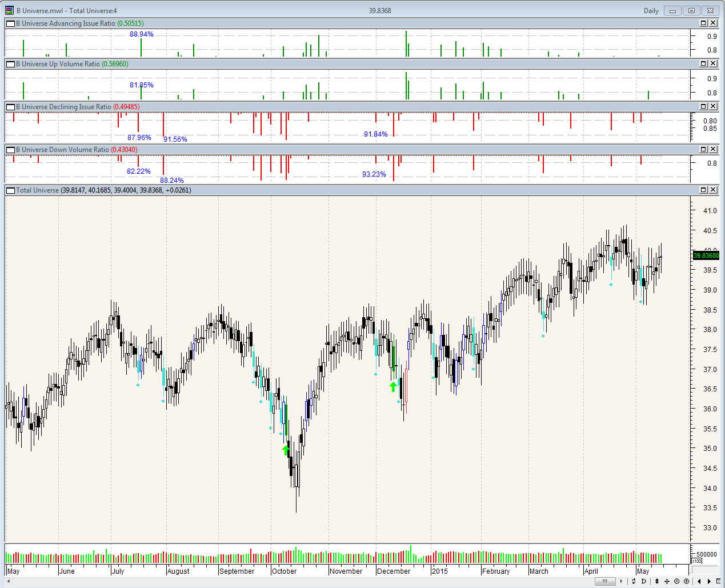Open the list icon at toolbar end
Image resolution: width=725 pixels, height=588 pixels.
pos(718,581)
